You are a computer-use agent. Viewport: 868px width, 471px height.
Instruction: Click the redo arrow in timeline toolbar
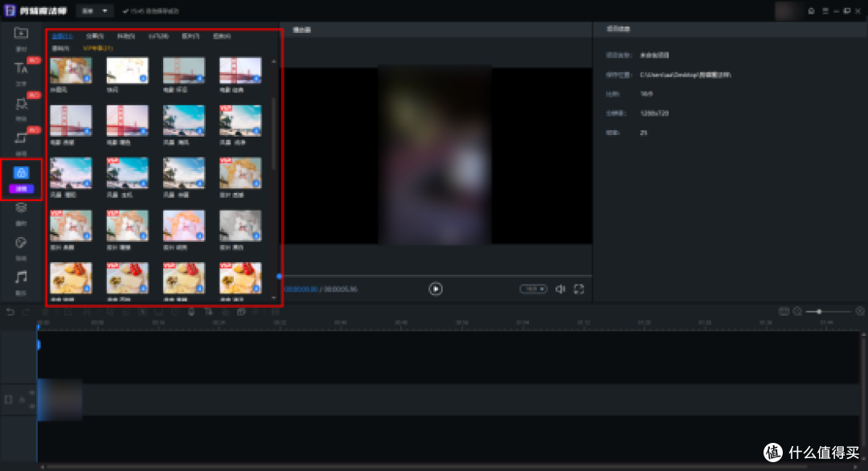coord(26,312)
